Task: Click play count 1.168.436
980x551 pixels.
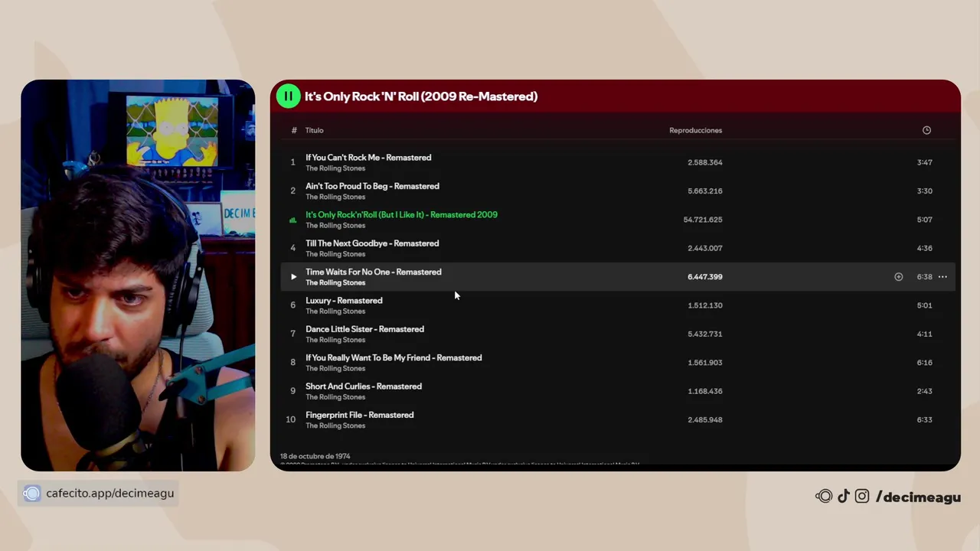Action: tap(705, 391)
